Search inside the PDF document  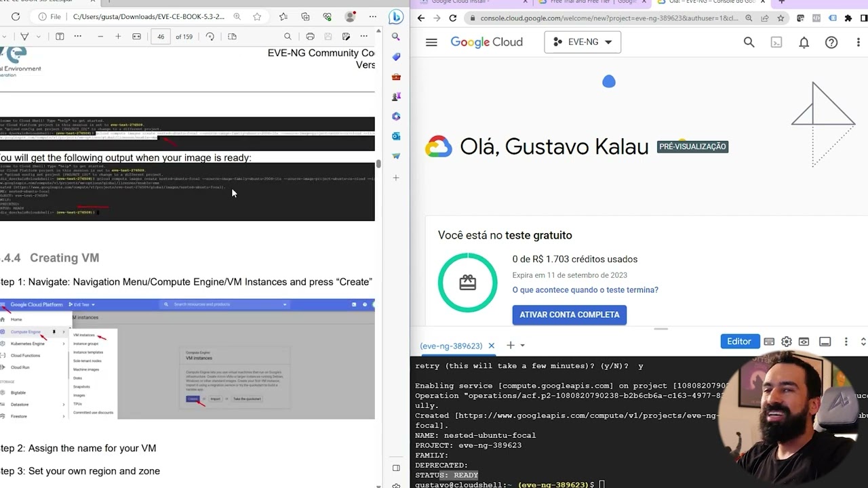click(288, 37)
